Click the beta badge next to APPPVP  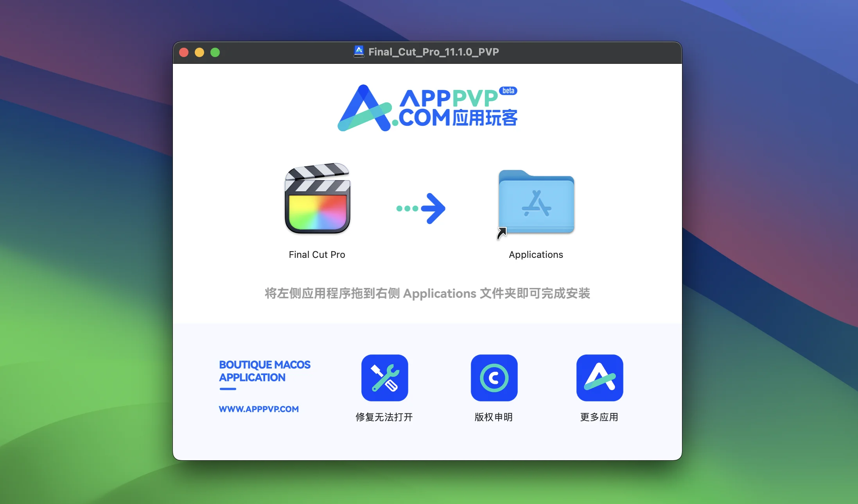click(x=508, y=91)
